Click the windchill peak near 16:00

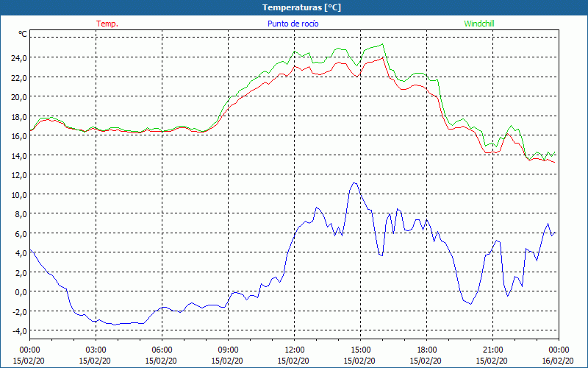(x=382, y=44)
